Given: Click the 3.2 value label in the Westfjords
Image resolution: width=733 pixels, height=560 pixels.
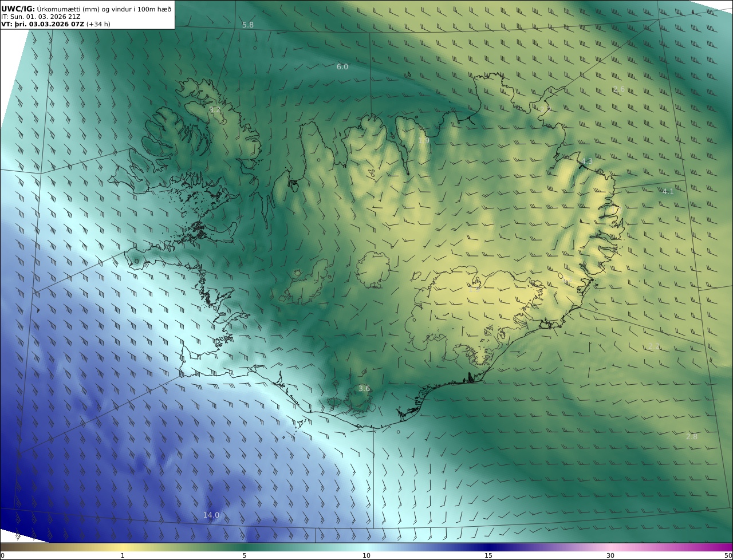Looking at the screenshot, I should tap(215, 109).
